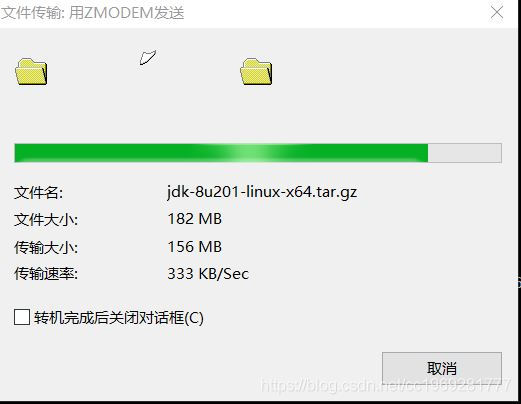Click the bright highlight in the progress bar

pyautogui.click(x=246, y=153)
